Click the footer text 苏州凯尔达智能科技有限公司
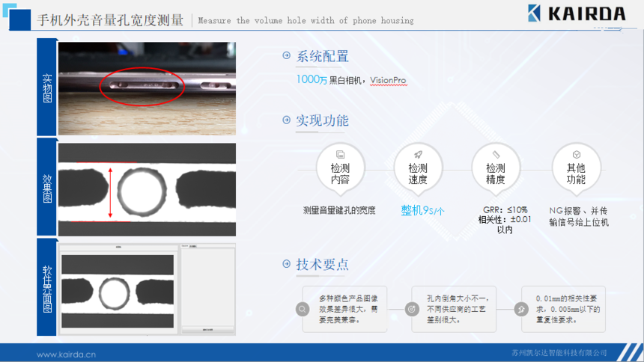 point(559,353)
